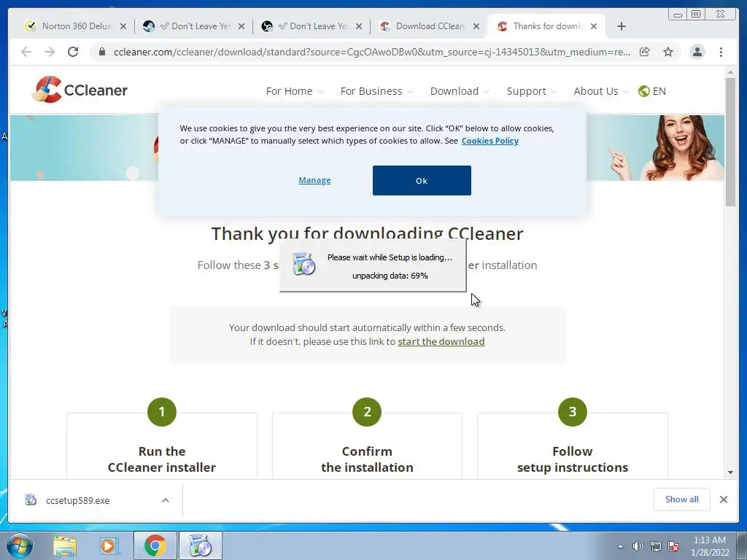Switch to the first Don't Leave Yet tab

click(193, 26)
